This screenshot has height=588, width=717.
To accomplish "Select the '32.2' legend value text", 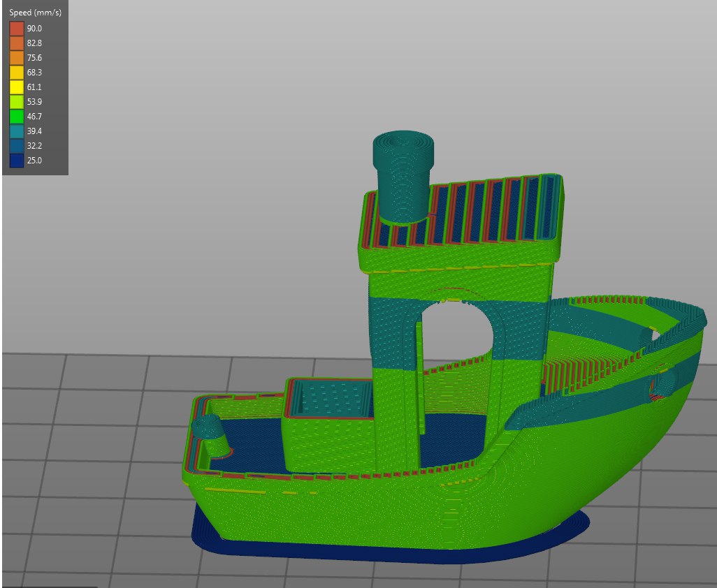I will click(x=34, y=145).
